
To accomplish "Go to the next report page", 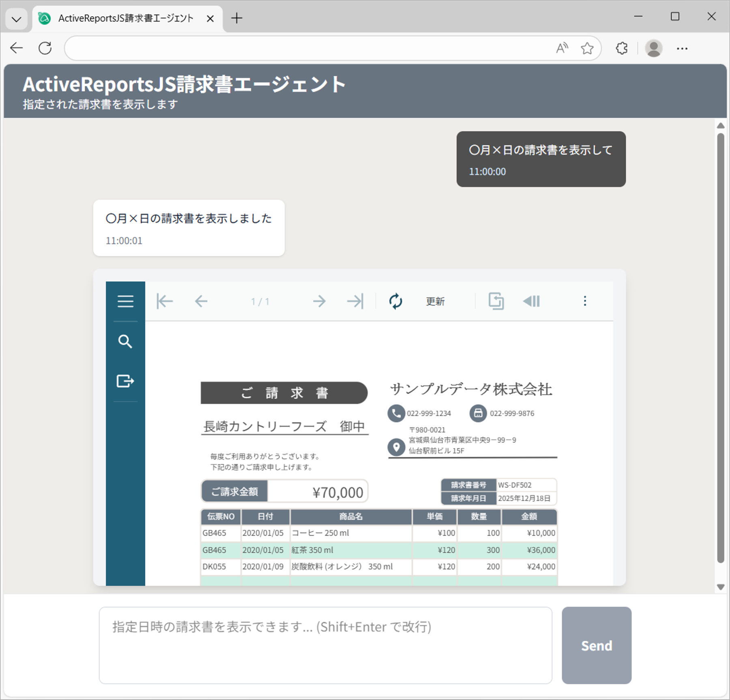I will click(319, 301).
